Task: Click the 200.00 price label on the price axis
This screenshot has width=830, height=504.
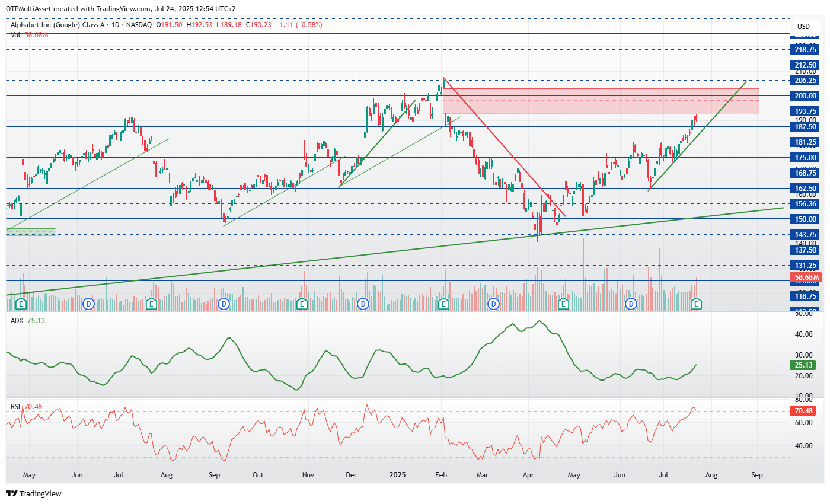Action: pyautogui.click(x=805, y=95)
